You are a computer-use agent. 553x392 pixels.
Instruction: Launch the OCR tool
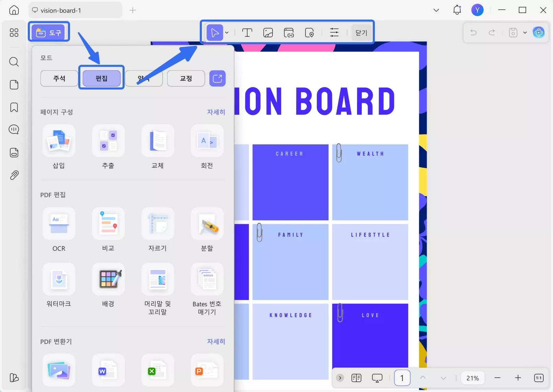(x=59, y=224)
